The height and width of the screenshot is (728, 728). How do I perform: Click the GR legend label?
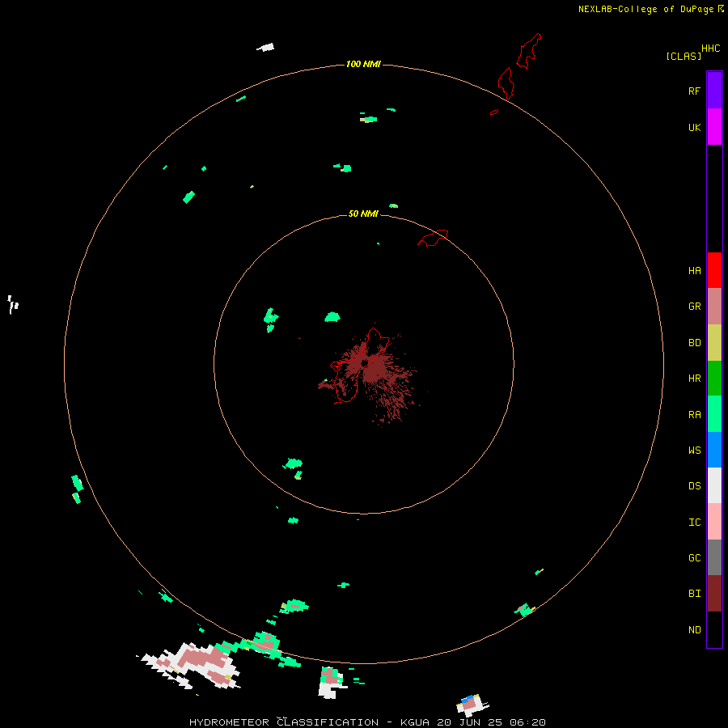(x=694, y=307)
